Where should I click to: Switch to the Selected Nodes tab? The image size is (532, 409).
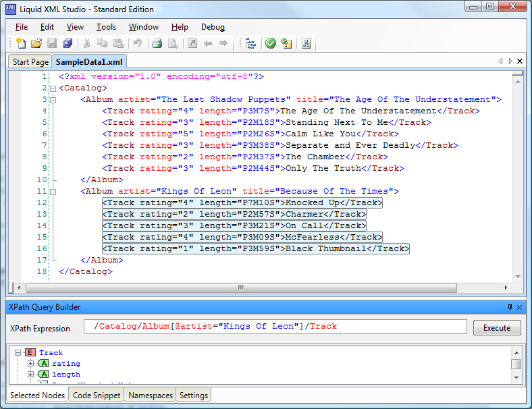[37, 396]
